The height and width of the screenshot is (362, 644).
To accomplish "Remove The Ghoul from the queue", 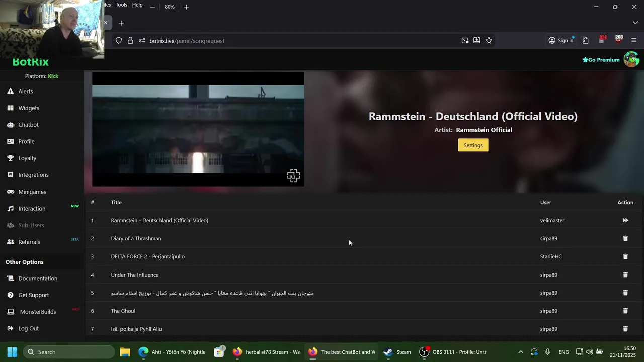I will coord(625,311).
